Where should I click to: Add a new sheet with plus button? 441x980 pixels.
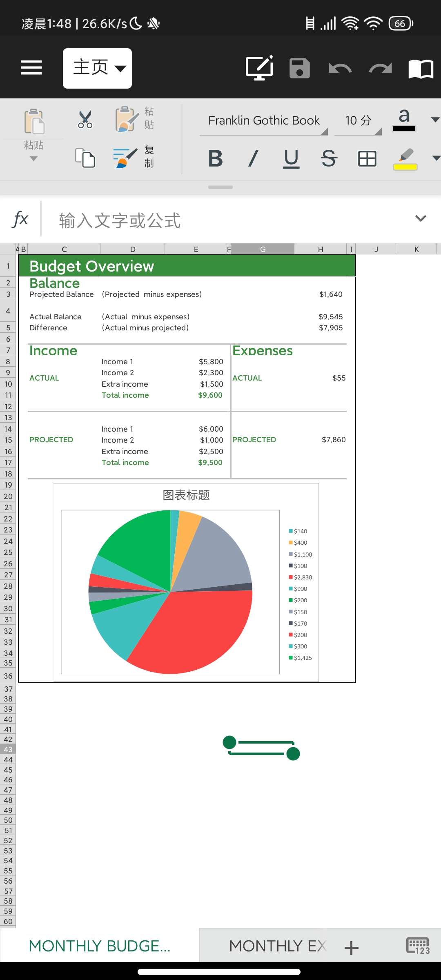352,947
